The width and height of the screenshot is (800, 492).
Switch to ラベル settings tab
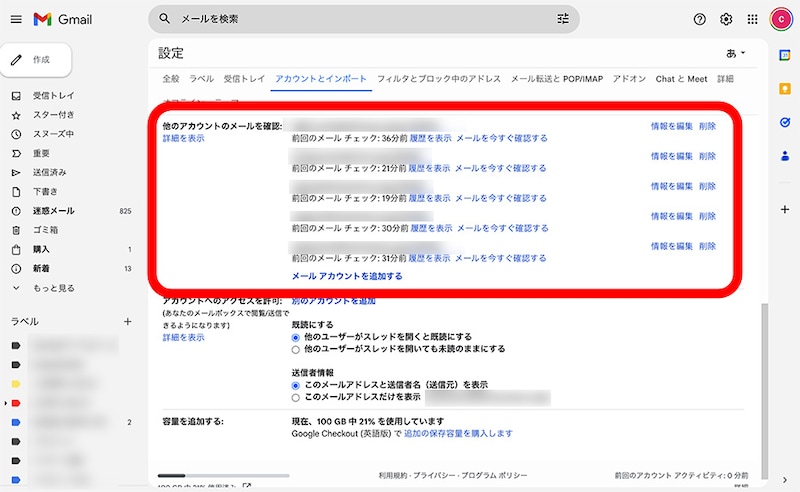click(202, 79)
